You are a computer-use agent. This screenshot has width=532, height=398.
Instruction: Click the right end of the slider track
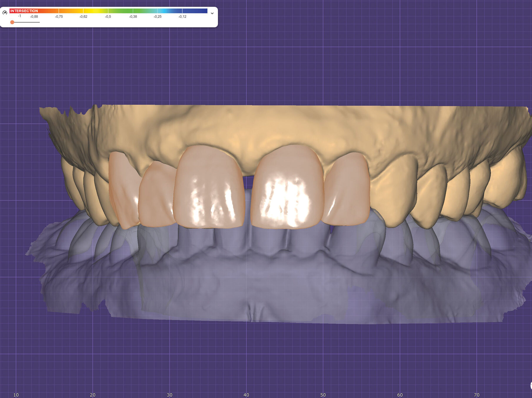[39, 22]
